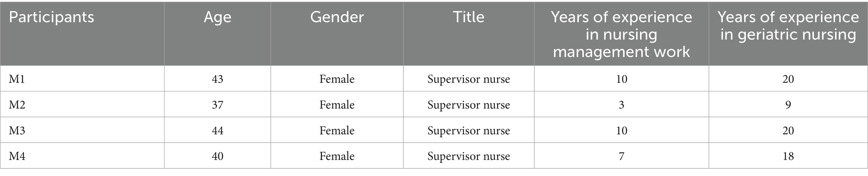Click the nursing management work experience header
The height and width of the screenshot is (176, 868).
coord(621,34)
